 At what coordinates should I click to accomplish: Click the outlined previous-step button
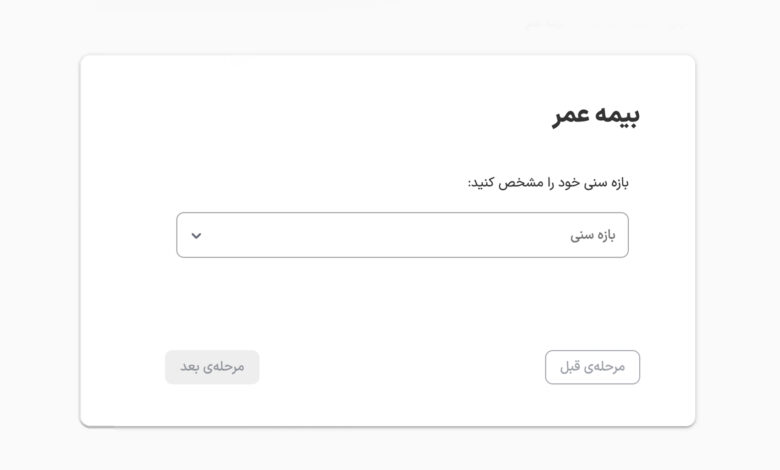[592, 367]
